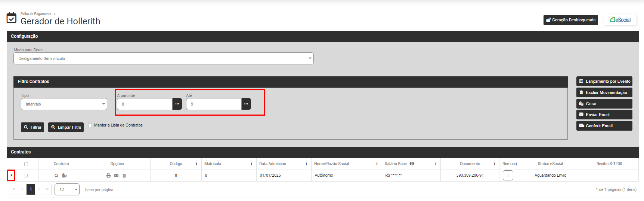Viewport: 644px width, 201px height.
Task: Click the Até input field
Action: tap(214, 104)
